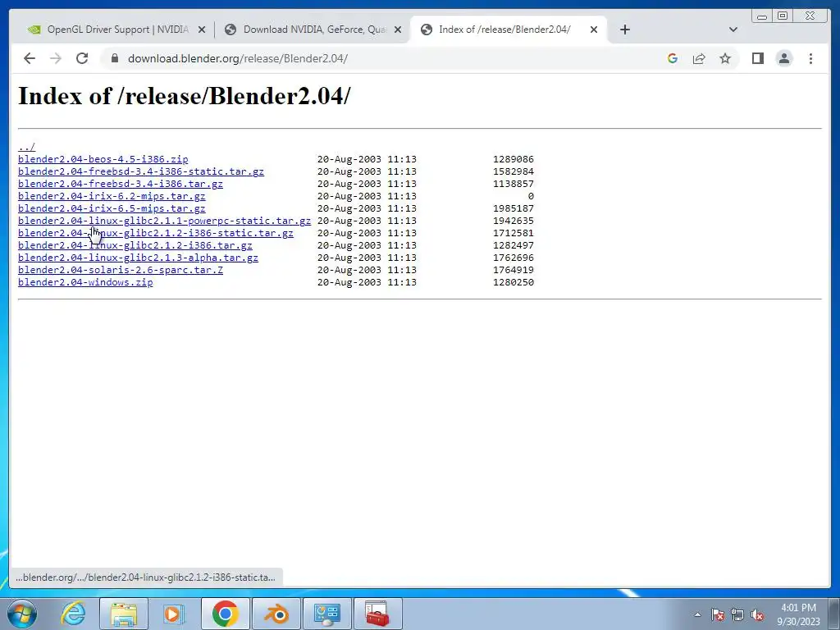
Task: Share this page icon
Action: click(699, 58)
